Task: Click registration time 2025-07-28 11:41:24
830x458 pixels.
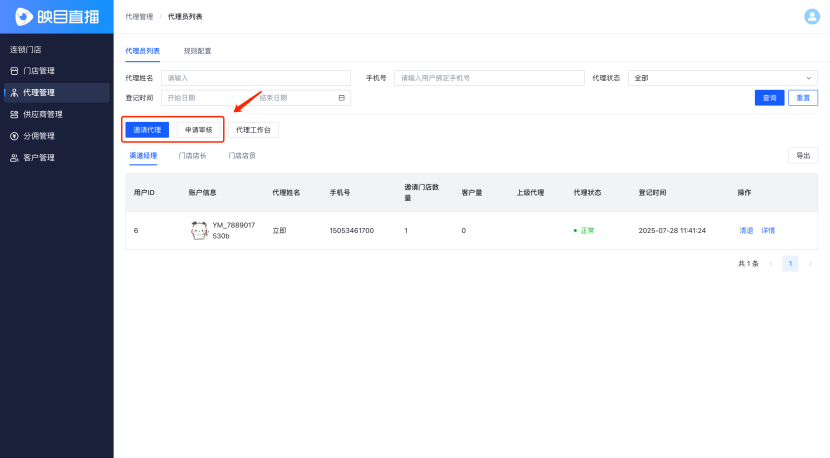Action: click(672, 231)
